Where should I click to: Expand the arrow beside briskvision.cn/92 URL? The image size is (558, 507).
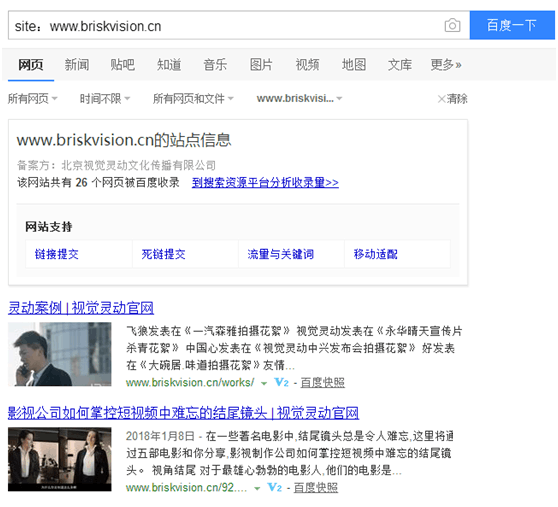coord(257,488)
